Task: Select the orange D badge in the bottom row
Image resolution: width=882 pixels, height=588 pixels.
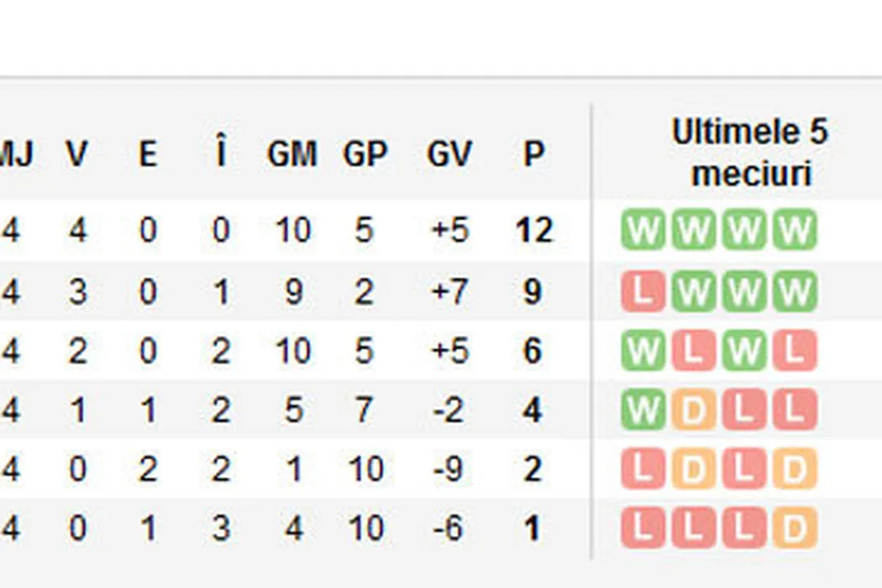Action: point(794,529)
